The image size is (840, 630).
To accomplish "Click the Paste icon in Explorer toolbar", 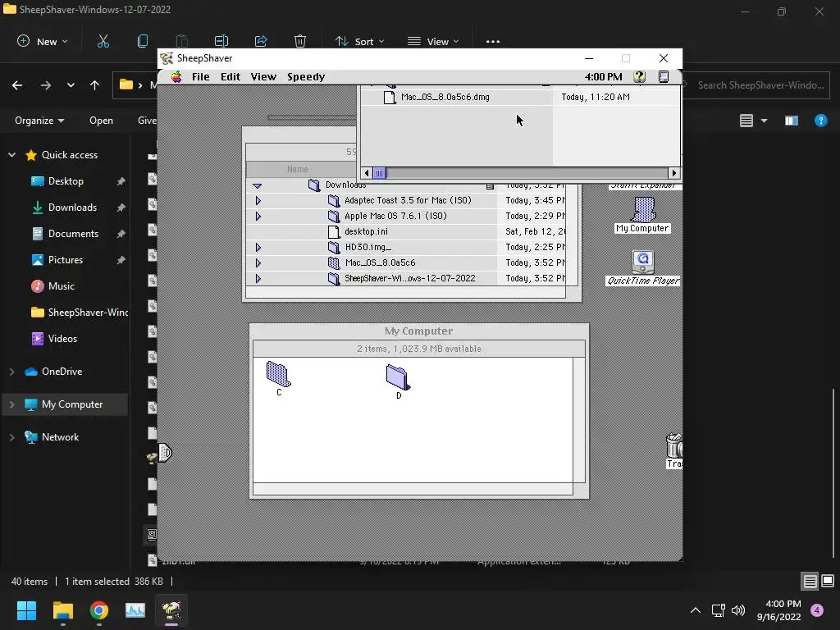I will pyautogui.click(x=181, y=41).
